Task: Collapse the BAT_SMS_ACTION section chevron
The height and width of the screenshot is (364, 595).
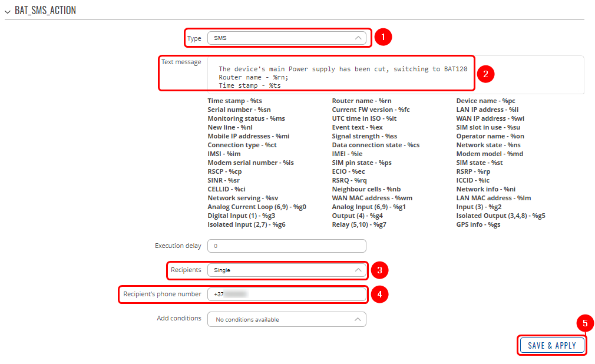Action: point(8,11)
